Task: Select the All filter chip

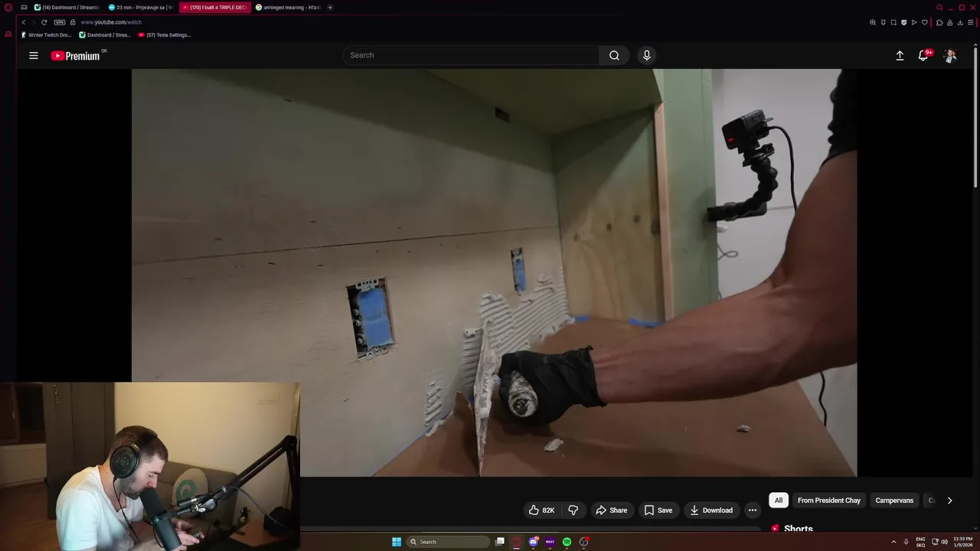Action: click(779, 500)
